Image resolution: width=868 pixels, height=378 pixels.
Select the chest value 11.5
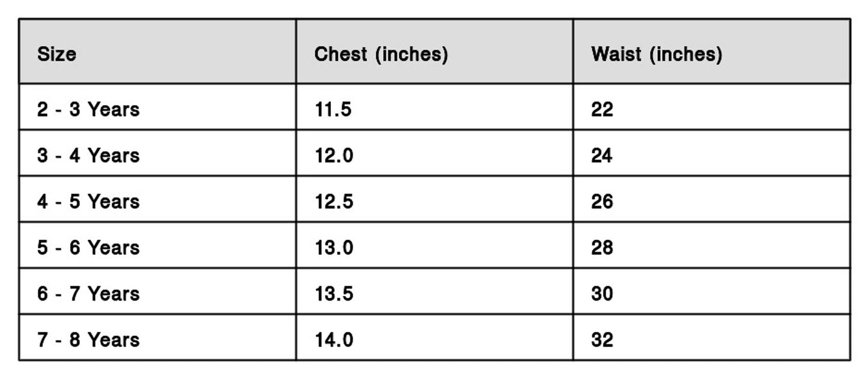[x=333, y=109]
